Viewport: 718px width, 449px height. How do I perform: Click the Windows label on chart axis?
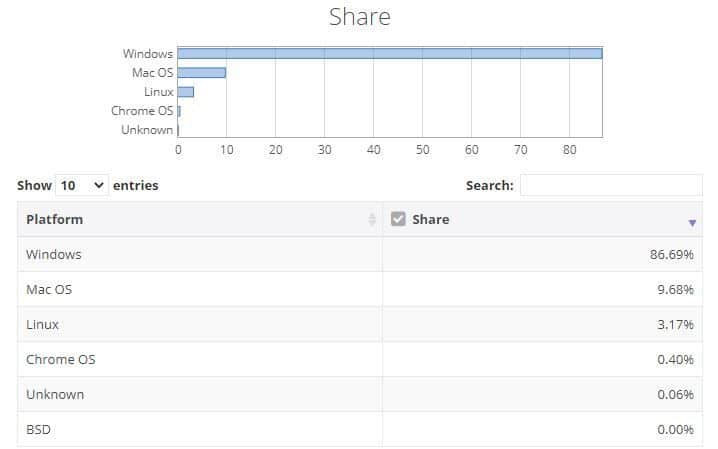[x=148, y=54]
